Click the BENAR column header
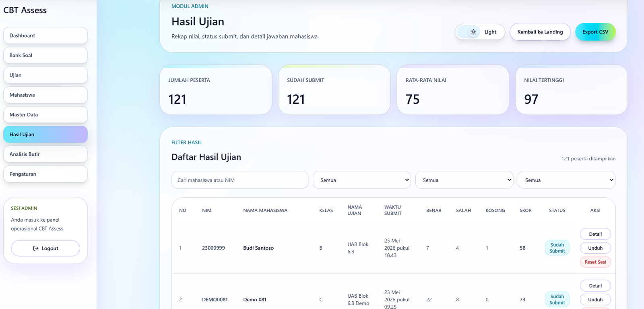Image resolution: width=644 pixels, height=309 pixels. click(x=434, y=210)
